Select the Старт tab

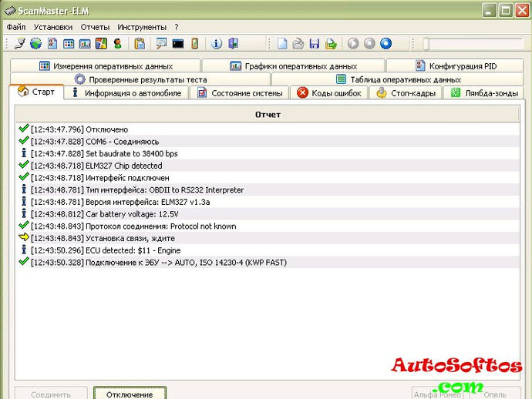pos(37,92)
